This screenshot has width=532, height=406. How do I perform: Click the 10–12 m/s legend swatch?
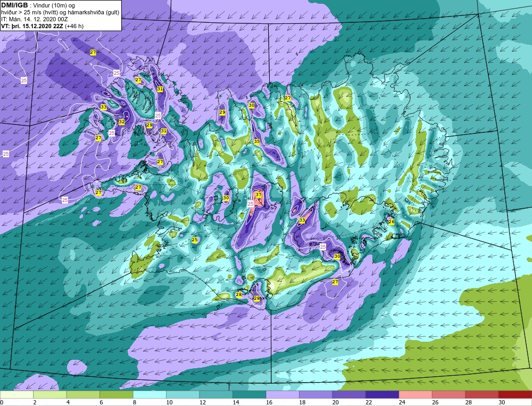click(x=183, y=395)
